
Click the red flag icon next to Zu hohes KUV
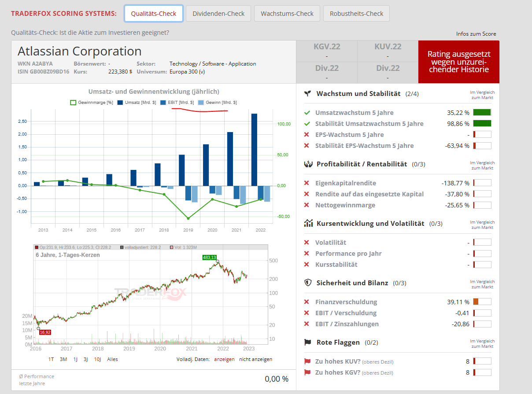pyautogui.click(x=307, y=361)
